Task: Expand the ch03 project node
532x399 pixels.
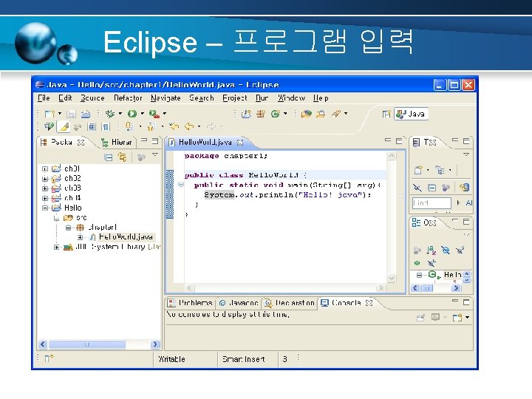Action: tap(45, 188)
